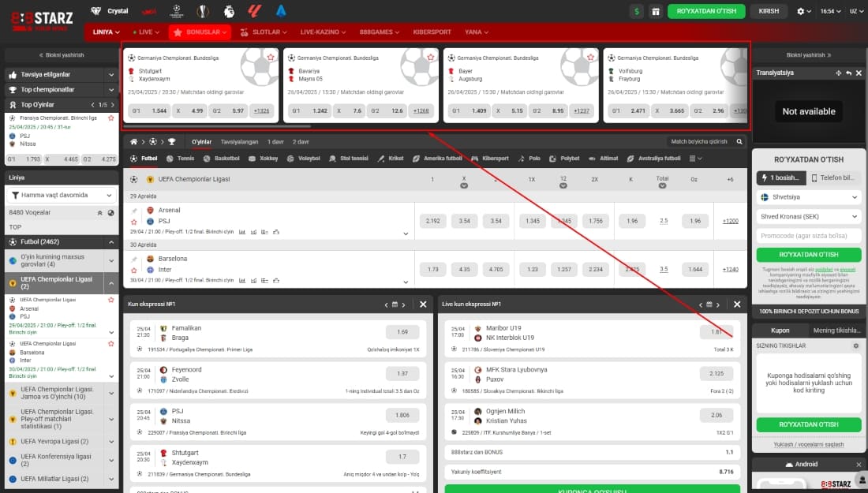The height and width of the screenshot is (493, 868).
Task: Open the BONUSLAR menu
Action: [x=200, y=32]
